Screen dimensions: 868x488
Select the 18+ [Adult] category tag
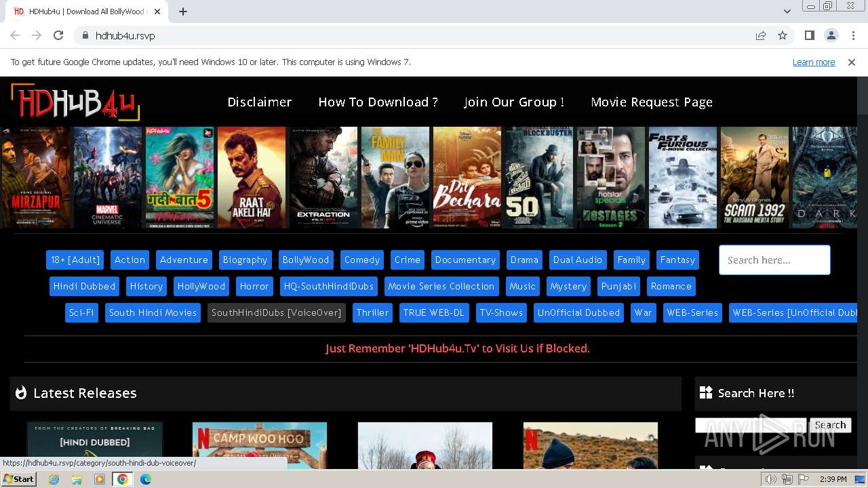(x=75, y=260)
